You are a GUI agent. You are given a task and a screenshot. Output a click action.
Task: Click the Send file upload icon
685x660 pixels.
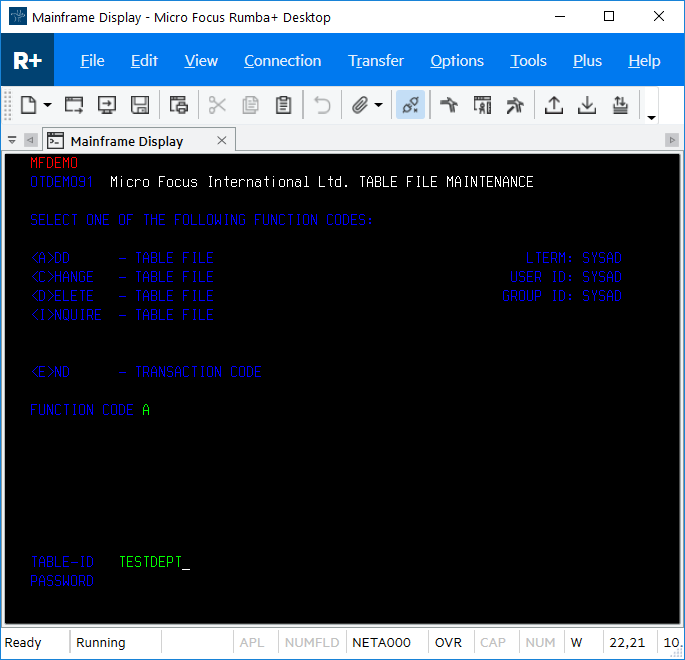(x=553, y=105)
